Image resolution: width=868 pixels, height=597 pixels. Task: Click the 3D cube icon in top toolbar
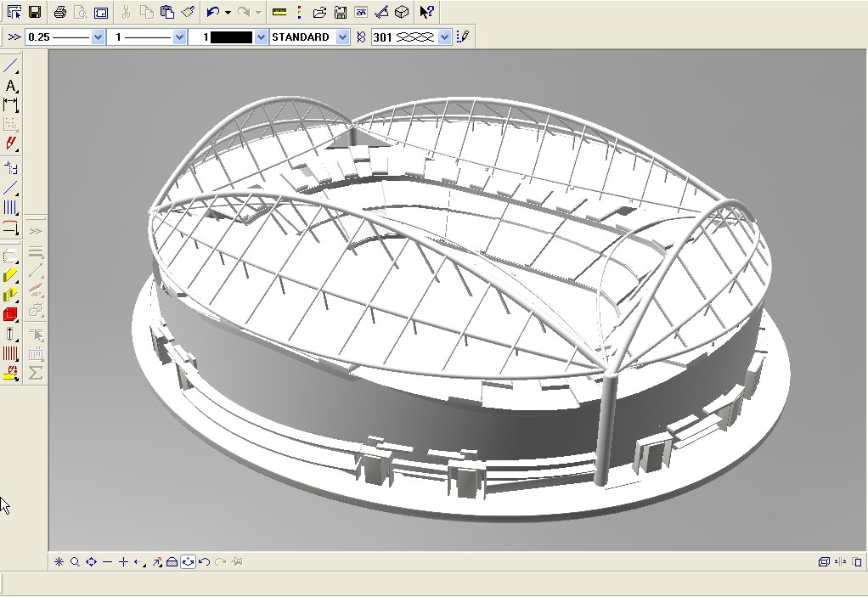click(403, 12)
